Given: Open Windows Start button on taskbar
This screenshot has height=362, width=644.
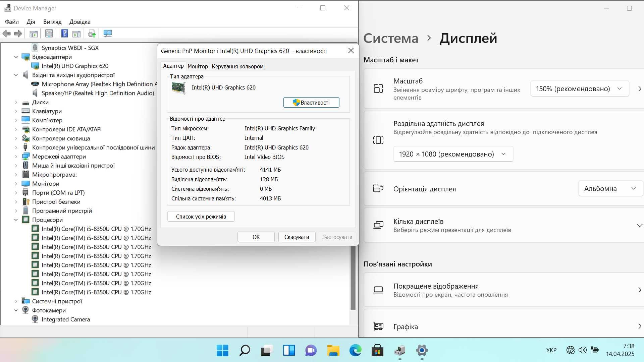Looking at the screenshot, I should [x=222, y=351].
